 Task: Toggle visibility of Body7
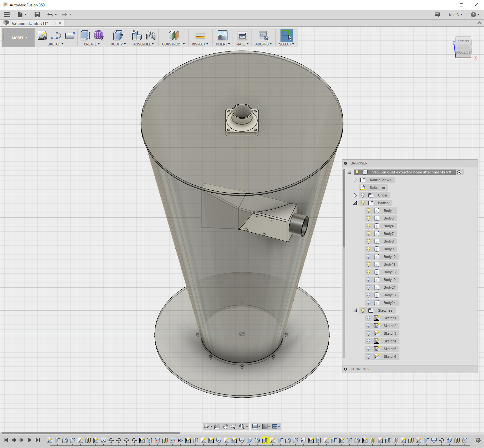click(369, 233)
